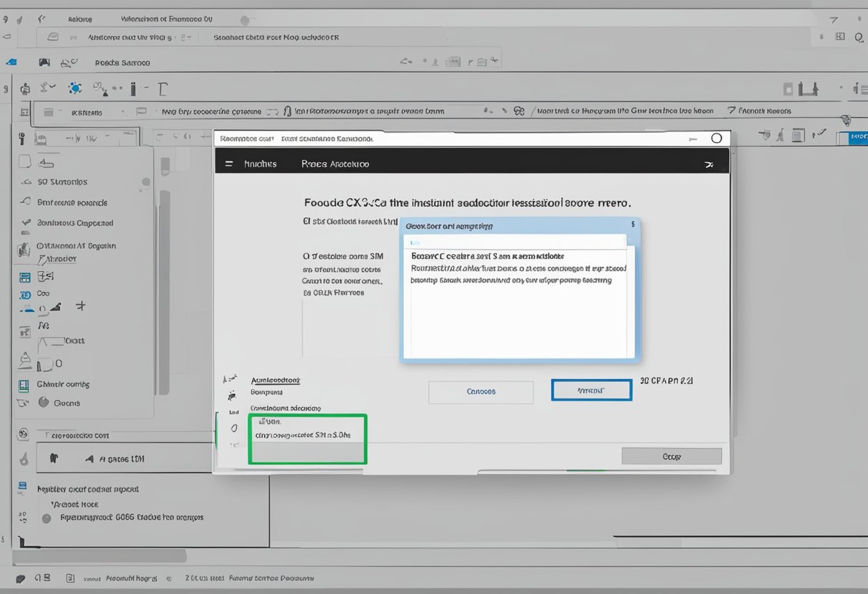Switch to the second tab in dark header
The image size is (868, 594).
335,163
